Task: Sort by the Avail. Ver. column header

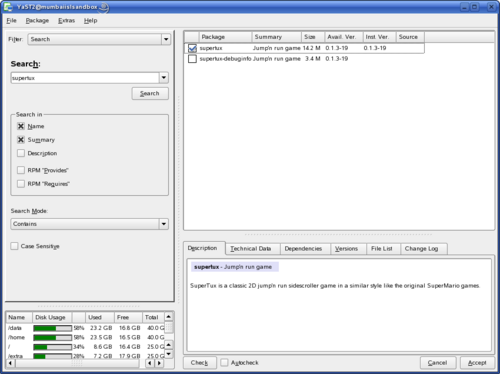Action: 344,37
